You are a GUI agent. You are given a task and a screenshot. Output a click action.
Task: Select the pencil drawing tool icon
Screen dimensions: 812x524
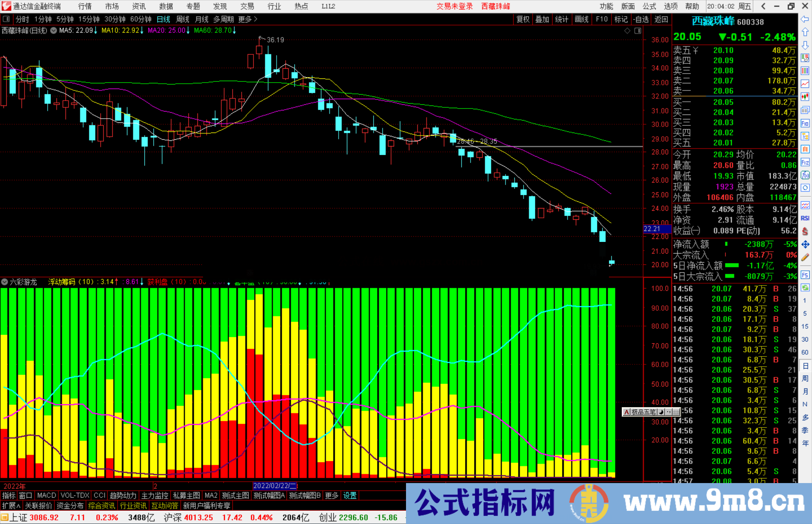tap(805, 257)
